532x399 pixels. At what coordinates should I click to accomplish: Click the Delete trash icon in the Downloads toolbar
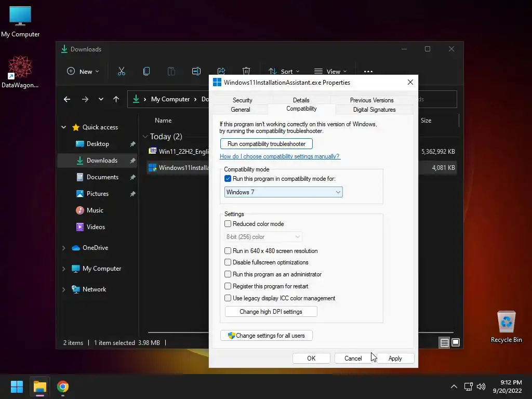click(246, 71)
